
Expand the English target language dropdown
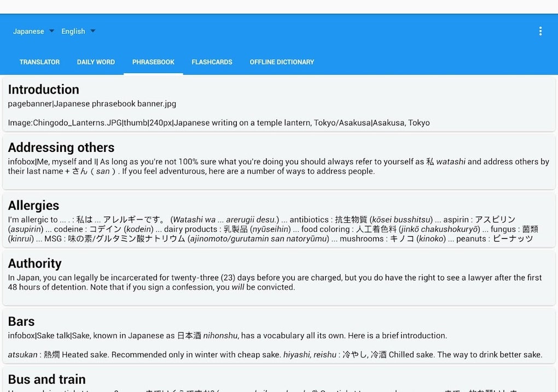point(77,31)
